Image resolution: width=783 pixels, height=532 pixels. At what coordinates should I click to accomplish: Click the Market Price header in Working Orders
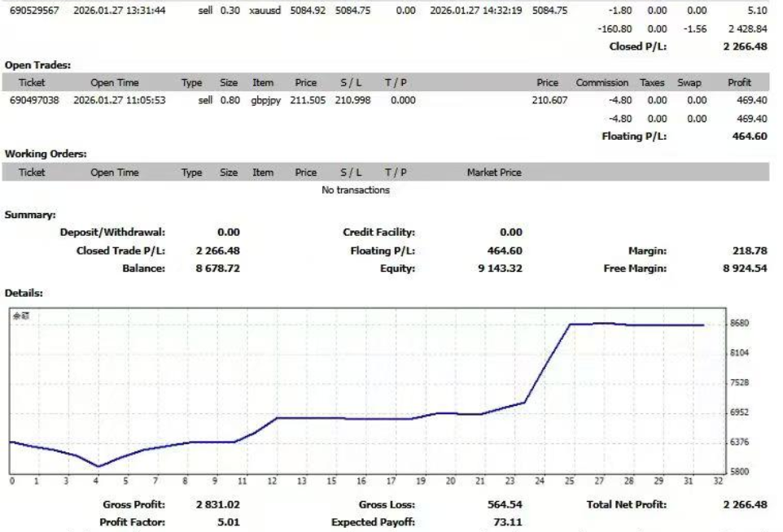coord(494,172)
